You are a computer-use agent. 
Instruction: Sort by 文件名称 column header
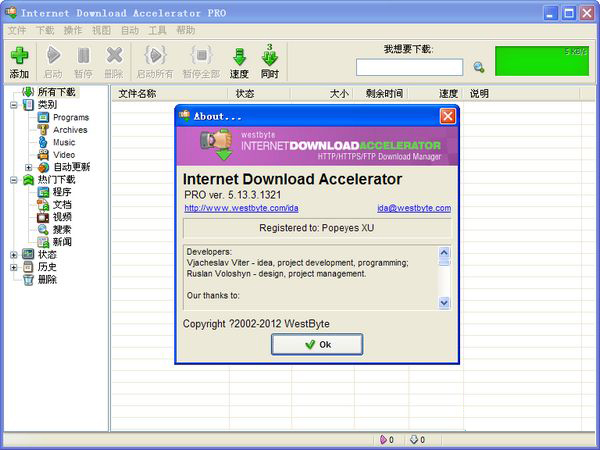click(x=170, y=94)
